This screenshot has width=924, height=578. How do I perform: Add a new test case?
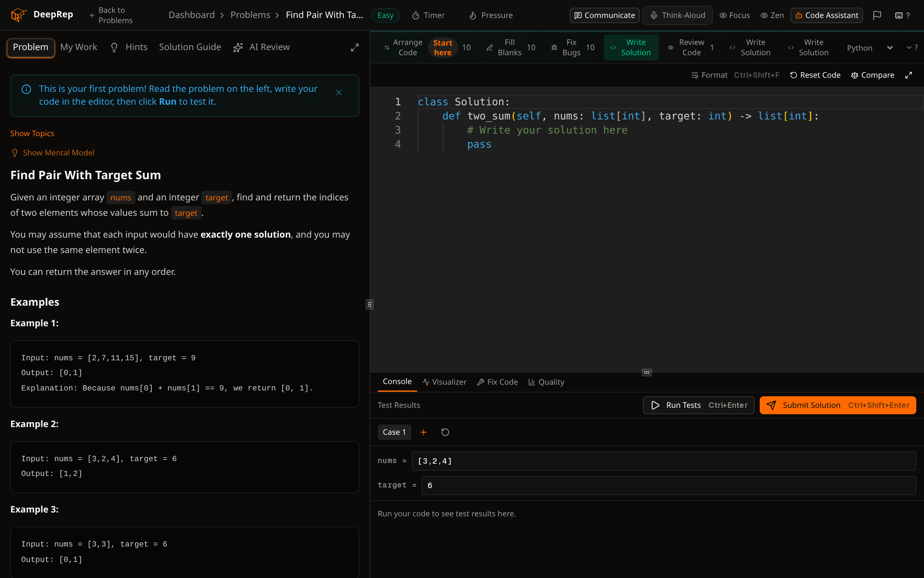[424, 432]
